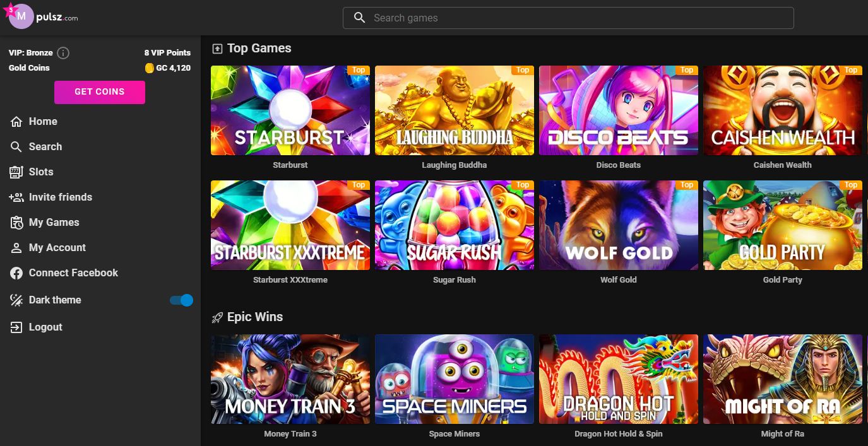Launch Caishen Wealth game thumbnail
Viewport: 868px width, 446px height.
coord(783,110)
